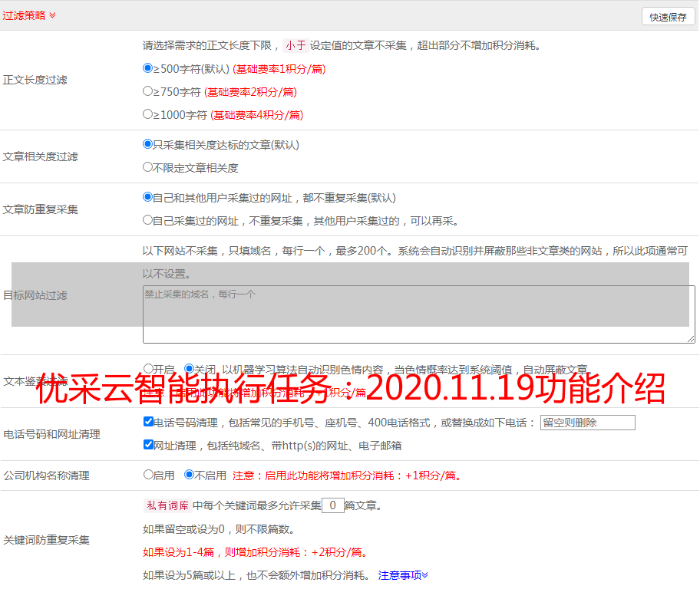Viewport: 700px width, 589px height.
Task: Click the 电话号码和网址清理 label
Action: point(51,434)
